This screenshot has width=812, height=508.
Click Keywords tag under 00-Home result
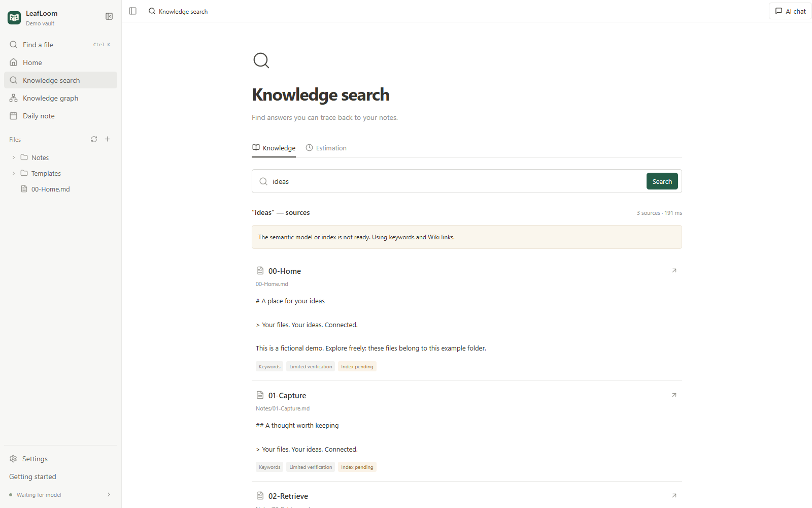269,366
